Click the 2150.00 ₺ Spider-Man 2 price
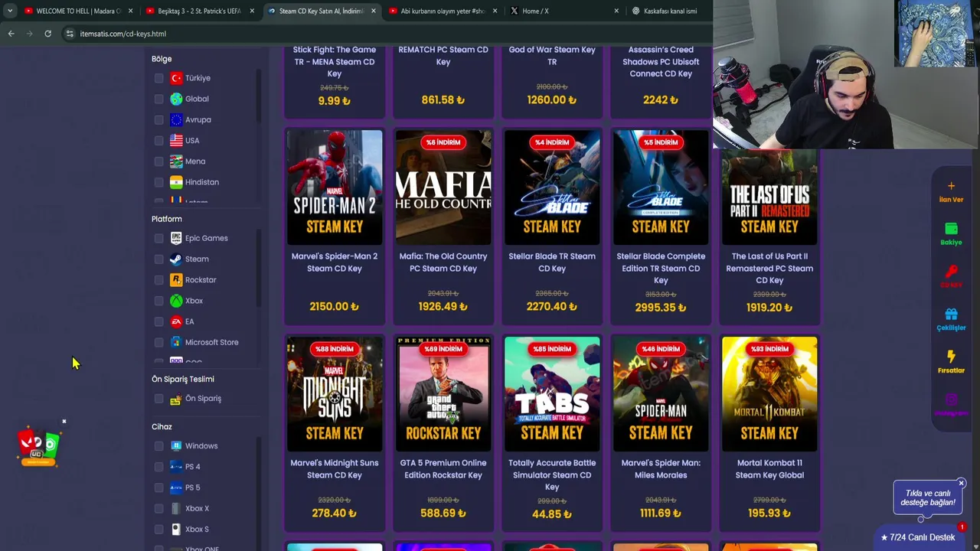 coord(335,307)
